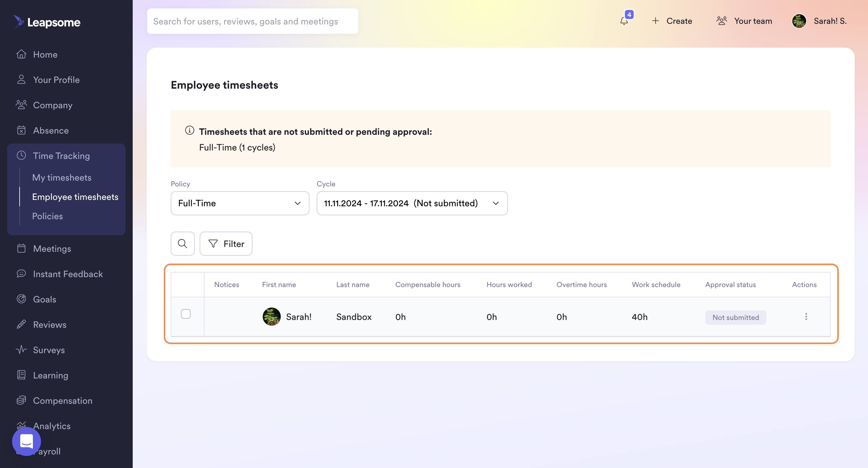Click the Sarah! S. user name
Viewport: 868px width, 468px height.
pos(830,21)
